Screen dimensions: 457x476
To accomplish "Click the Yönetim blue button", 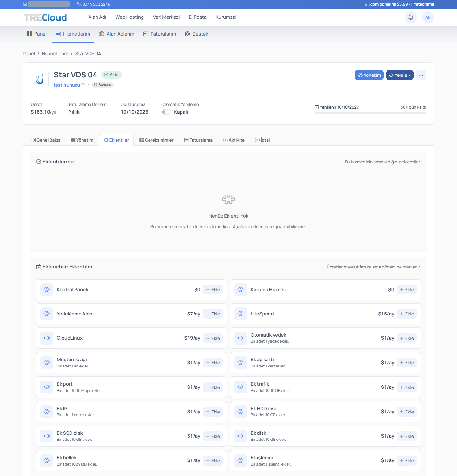I will point(369,75).
